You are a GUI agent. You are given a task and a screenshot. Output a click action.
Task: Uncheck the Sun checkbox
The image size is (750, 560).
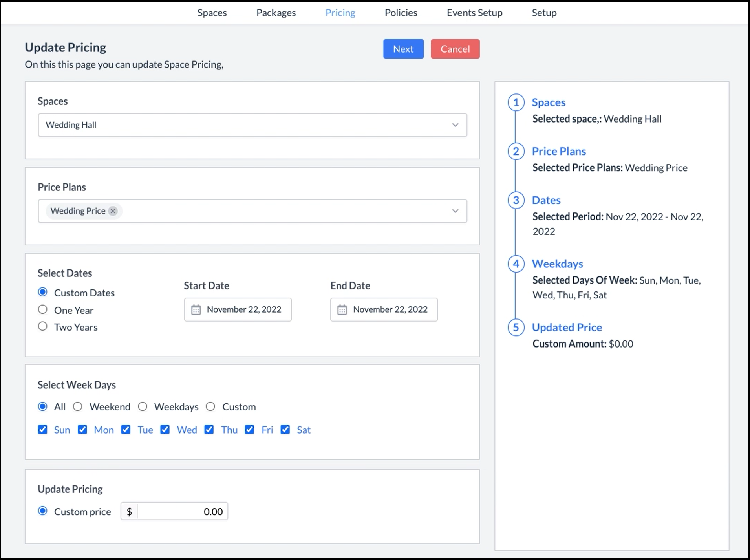pyautogui.click(x=43, y=430)
